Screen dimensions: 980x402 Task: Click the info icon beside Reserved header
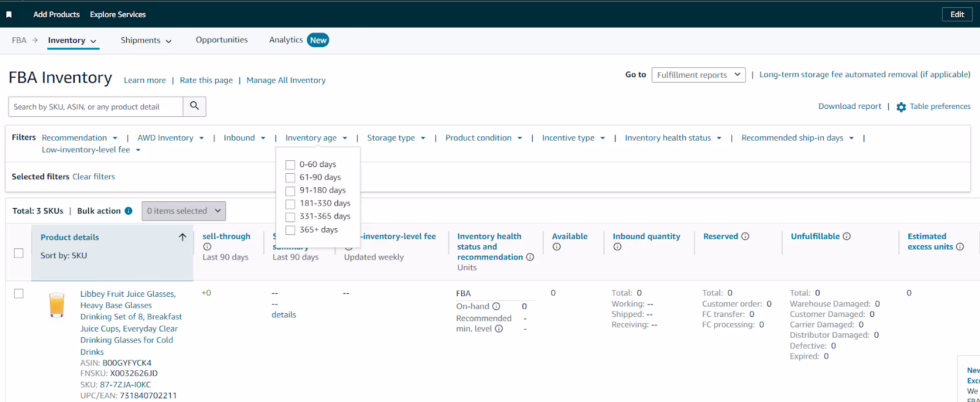point(745,236)
